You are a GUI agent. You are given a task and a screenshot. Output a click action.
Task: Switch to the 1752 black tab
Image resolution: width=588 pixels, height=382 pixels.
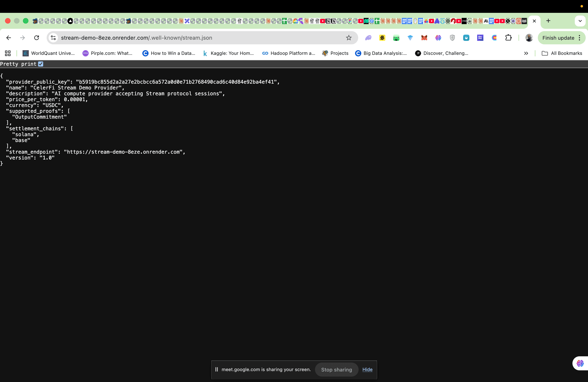point(464,21)
